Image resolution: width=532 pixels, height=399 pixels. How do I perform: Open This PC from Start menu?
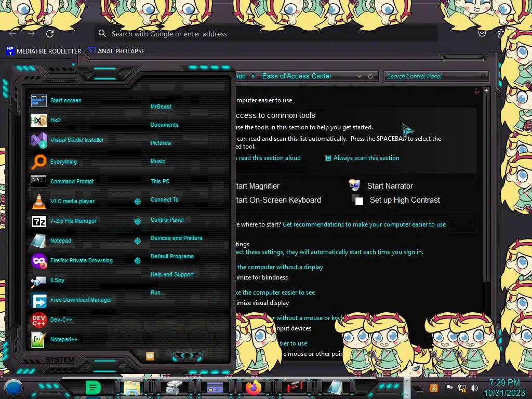[x=160, y=181]
